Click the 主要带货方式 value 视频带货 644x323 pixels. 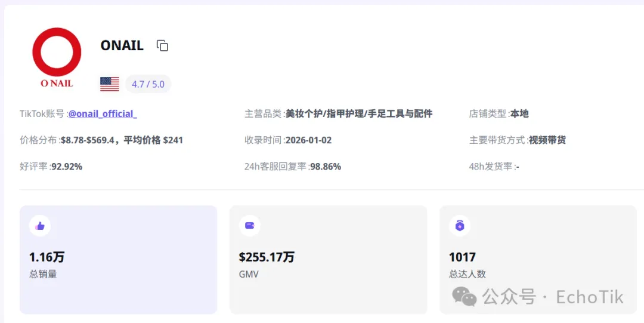click(x=547, y=140)
